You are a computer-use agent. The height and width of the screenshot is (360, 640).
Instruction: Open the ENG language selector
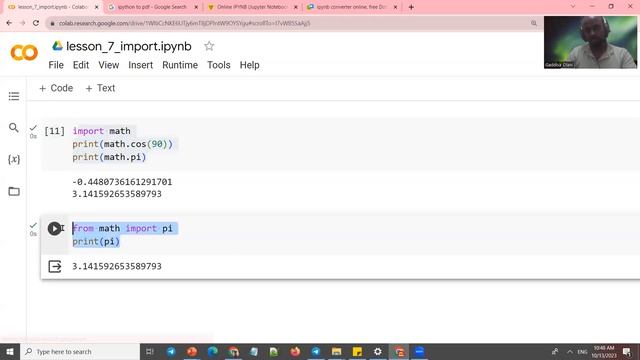(x=582, y=351)
